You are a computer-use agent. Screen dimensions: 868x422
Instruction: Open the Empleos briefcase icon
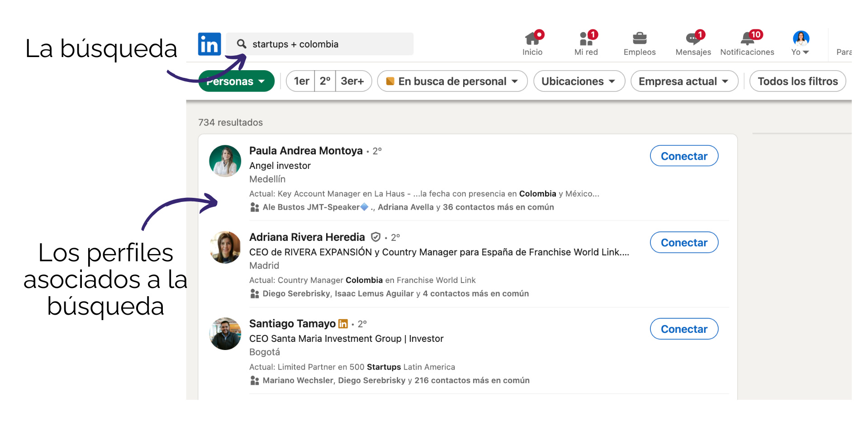click(640, 38)
